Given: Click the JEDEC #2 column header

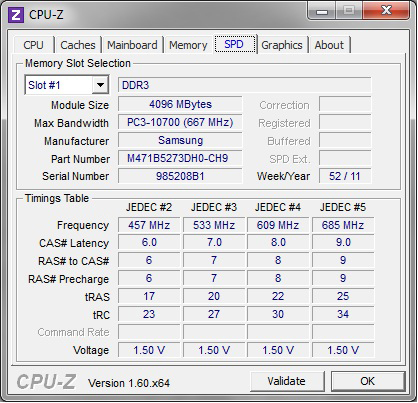Looking at the screenshot, I should pyautogui.click(x=149, y=207).
